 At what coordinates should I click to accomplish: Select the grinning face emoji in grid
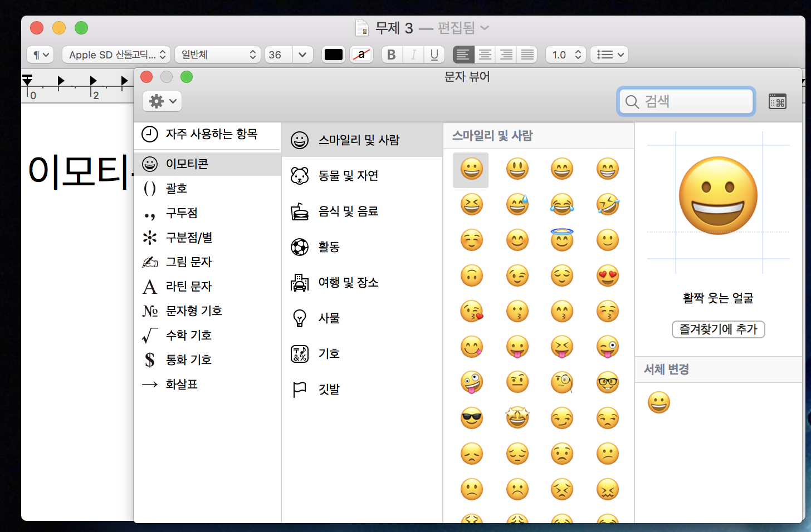pos(471,169)
